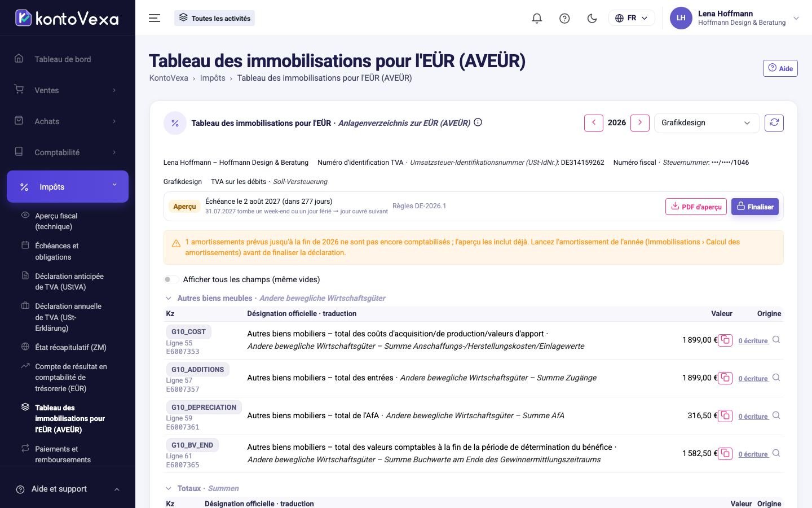The width and height of the screenshot is (812, 508).
Task: Click the Impôts breadcrumb link
Action: 213,78
